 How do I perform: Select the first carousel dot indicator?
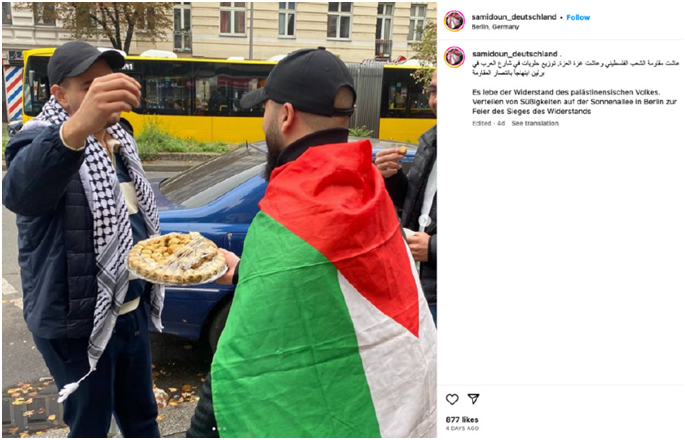pos(214,429)
